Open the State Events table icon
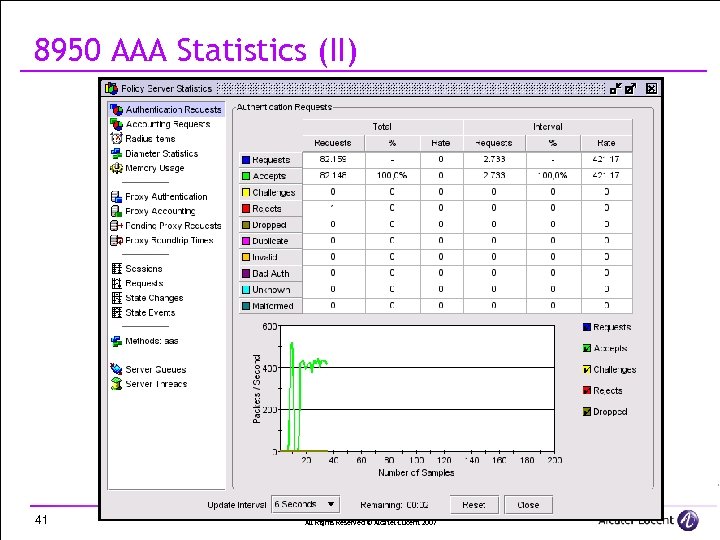 (x=117, y=313)
